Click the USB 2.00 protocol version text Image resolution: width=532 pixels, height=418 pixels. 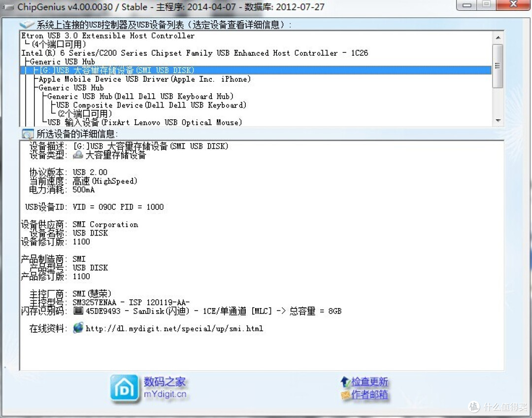(90, 173)
